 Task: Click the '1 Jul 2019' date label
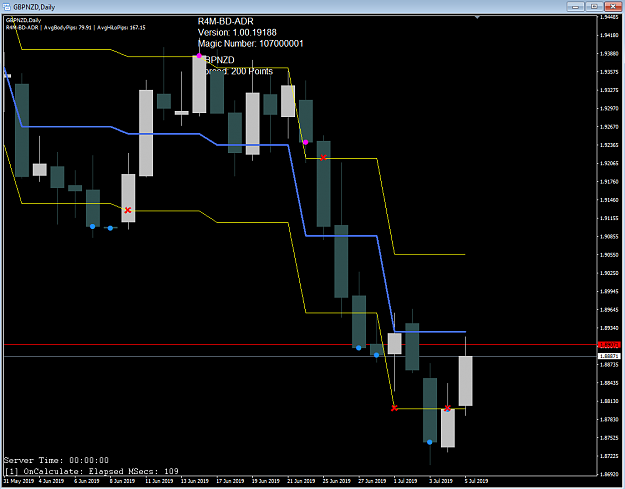[406, 481]
